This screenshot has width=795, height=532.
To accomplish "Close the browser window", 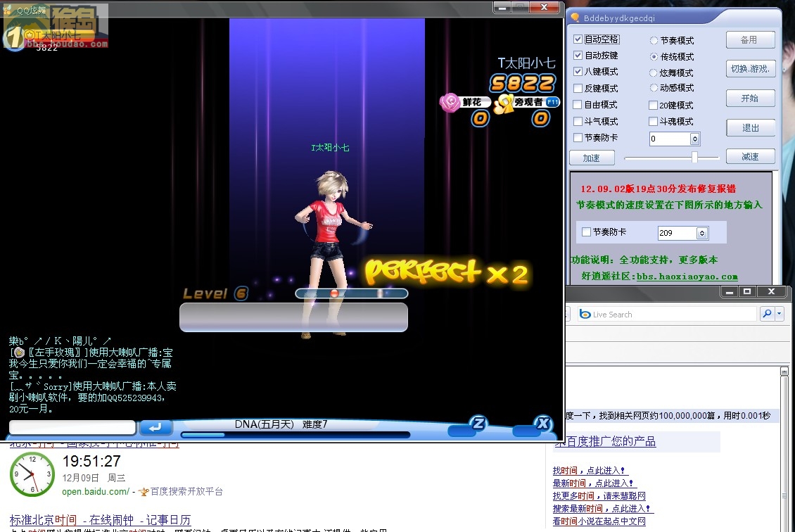I will 771,291.
